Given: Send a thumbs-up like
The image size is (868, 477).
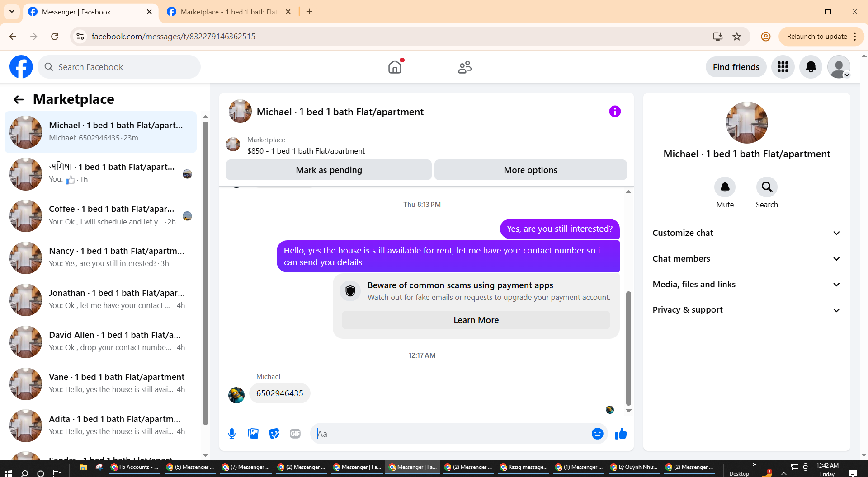Looking at the screenshot, I should [x=621, y=434].
